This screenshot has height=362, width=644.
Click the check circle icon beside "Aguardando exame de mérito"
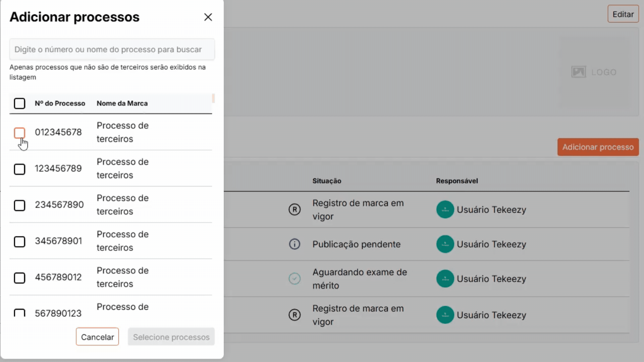coord(294,279)
